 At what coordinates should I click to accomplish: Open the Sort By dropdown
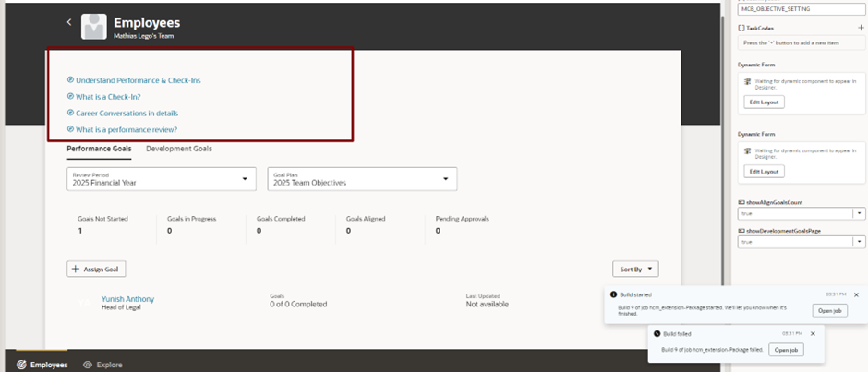tap(635, 269)
